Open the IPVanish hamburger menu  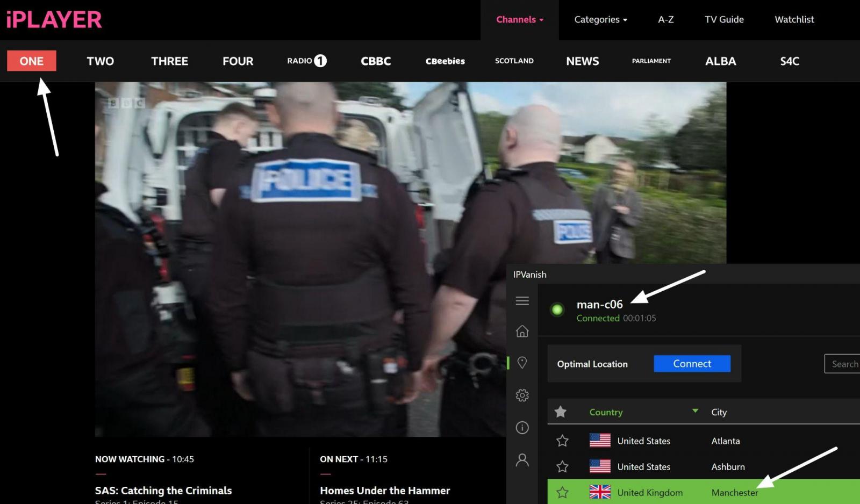click(522, 300)
